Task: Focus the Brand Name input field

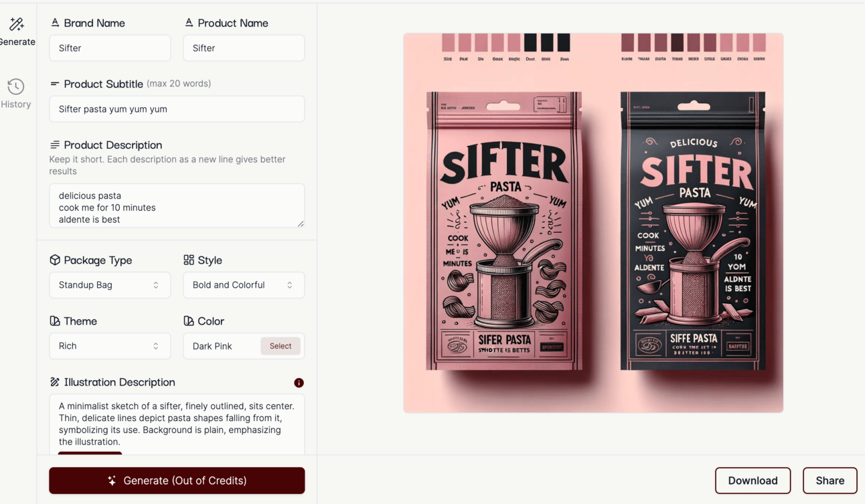Action: 110,48
